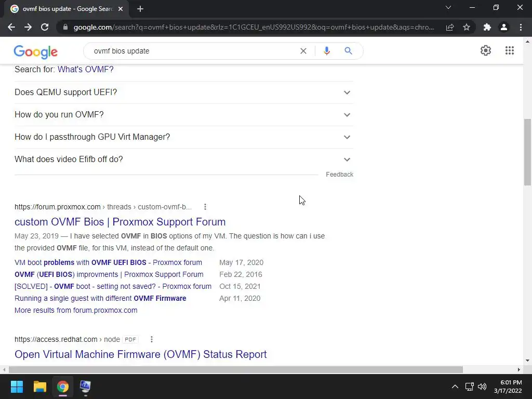Submit search with magnifier icon

point(348,51)
